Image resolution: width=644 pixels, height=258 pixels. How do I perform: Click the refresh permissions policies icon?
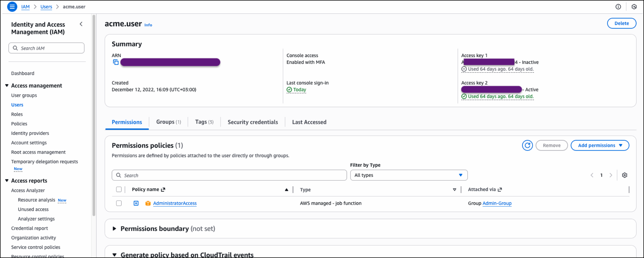tap(527, 145)
